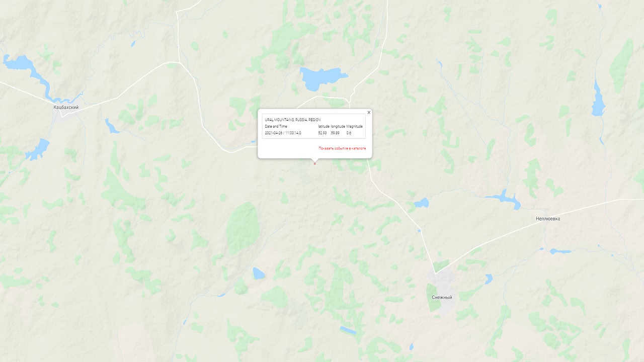
Task: Click the 'Magnitude' column header
Action: (x=355, y=126)
